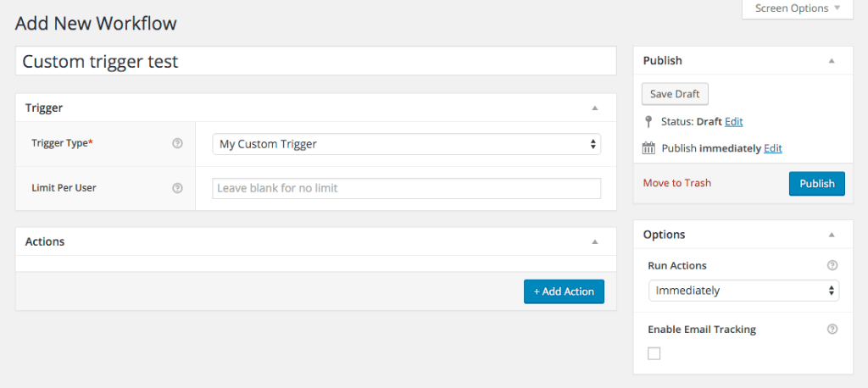Collapse the Actions panel
The width and height of the screenshot is (868, 388).
tap(595, 241)
